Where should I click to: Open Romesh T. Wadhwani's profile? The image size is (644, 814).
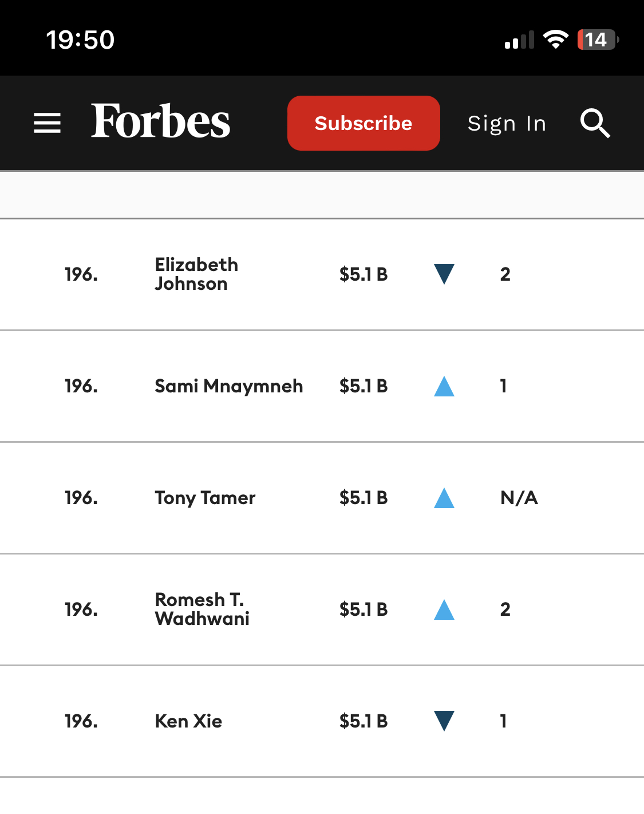(202, 609)
